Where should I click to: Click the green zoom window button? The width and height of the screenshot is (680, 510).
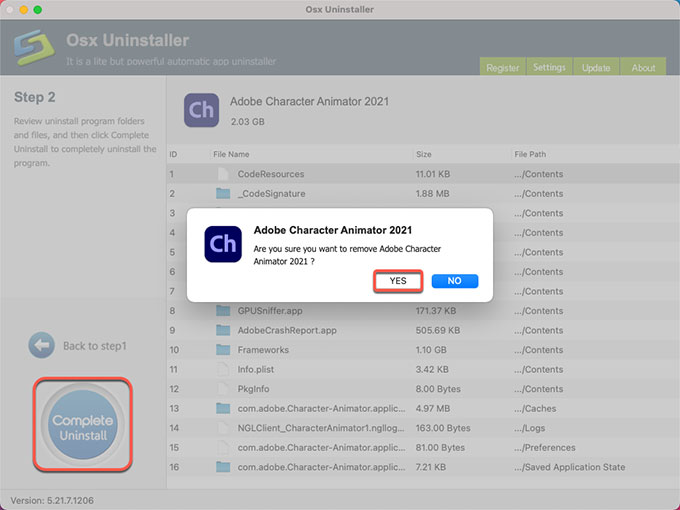(x=38, y=10)
